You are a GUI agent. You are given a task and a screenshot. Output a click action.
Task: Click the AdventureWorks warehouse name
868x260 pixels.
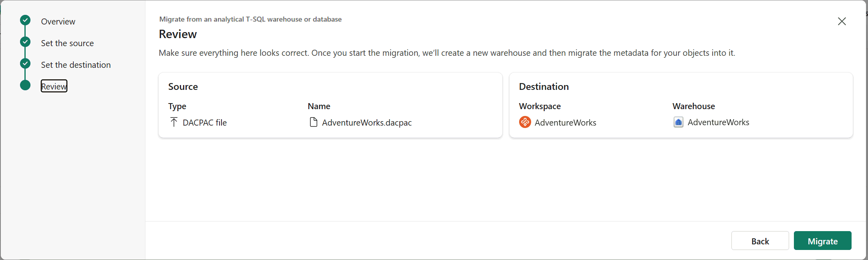point(718,122)
